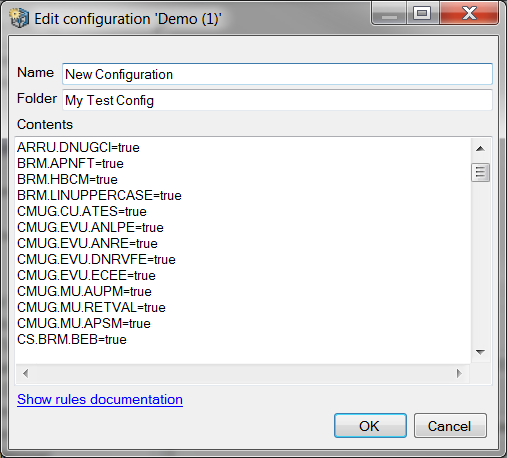
Task: Click the left arrow of horizontal scrollbar
Action: [x=26, y=373]
